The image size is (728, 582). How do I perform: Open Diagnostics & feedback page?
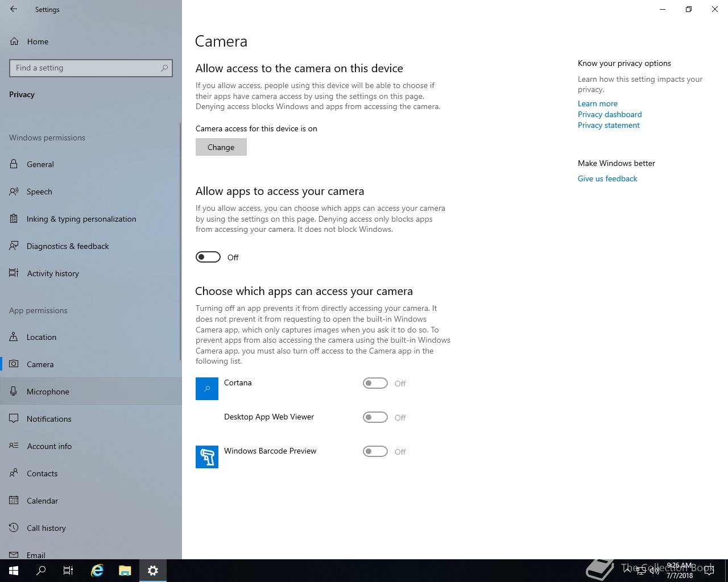91,246
